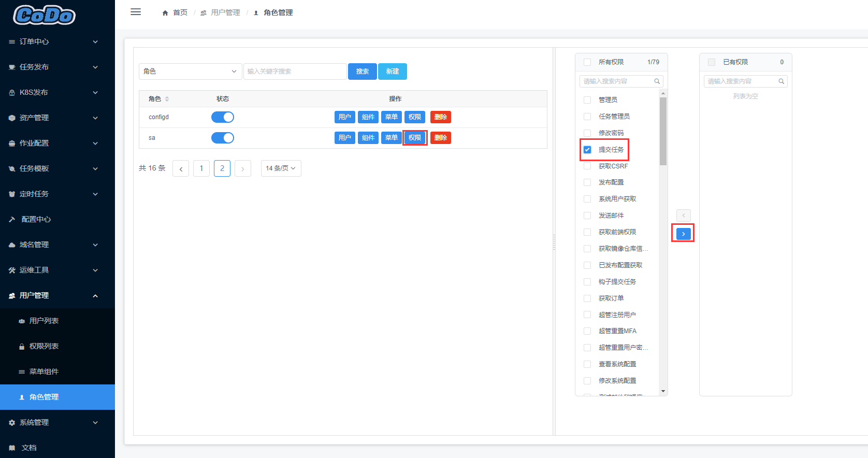Click 删除 button for sa role
868x458 pixels.
tap(441, 138)
